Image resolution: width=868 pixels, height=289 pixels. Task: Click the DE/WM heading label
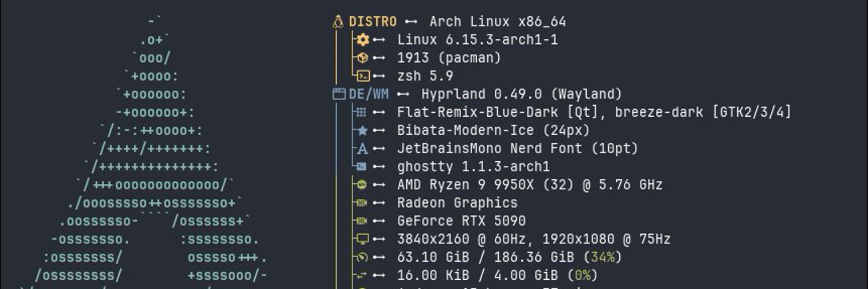pyautogui.click(x=369, y=94)
